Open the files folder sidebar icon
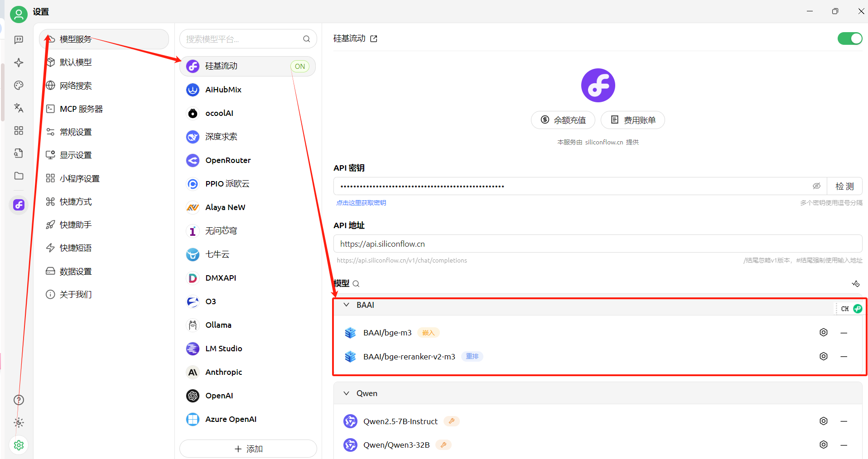The width and height of the screenshot is (868, 459). click(x=19, y=176)
